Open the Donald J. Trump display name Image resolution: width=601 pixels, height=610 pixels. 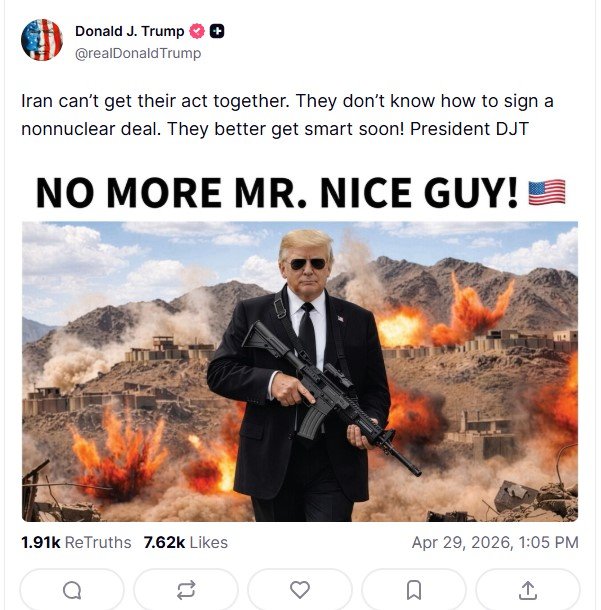point(130,32)
